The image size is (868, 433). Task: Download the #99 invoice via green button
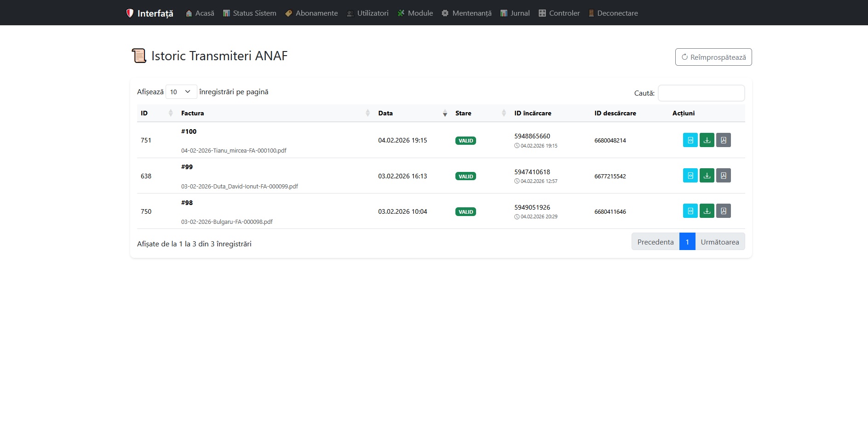[707, 176]
